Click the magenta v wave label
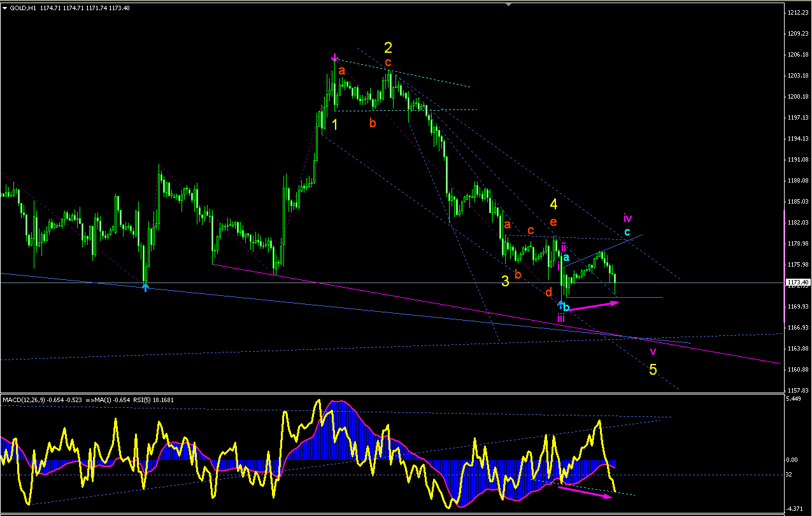 (x=653, y=351)
